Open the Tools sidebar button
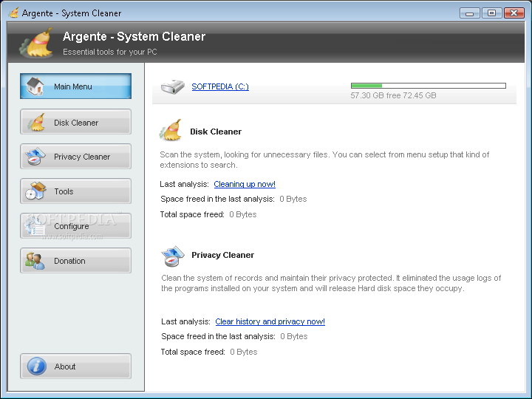 point(75,191)
